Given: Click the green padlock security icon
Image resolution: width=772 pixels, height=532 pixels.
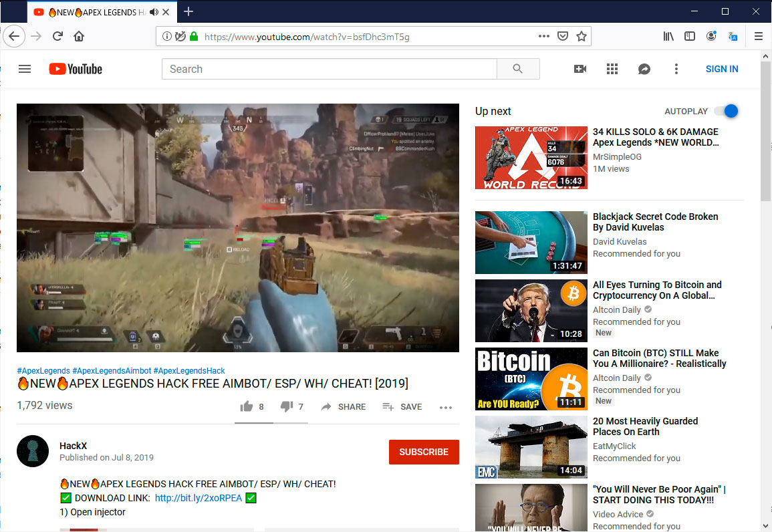Looking at the screenshot, I should [194, 36].
